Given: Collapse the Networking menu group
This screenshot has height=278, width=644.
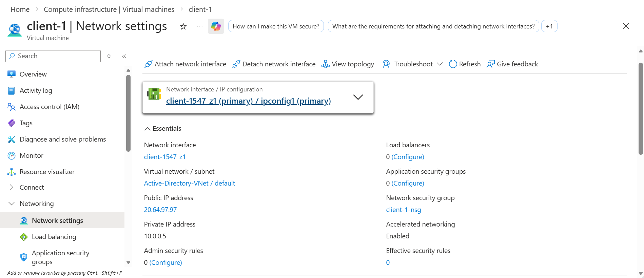Looking at the screenshot, I should (12, 204).
